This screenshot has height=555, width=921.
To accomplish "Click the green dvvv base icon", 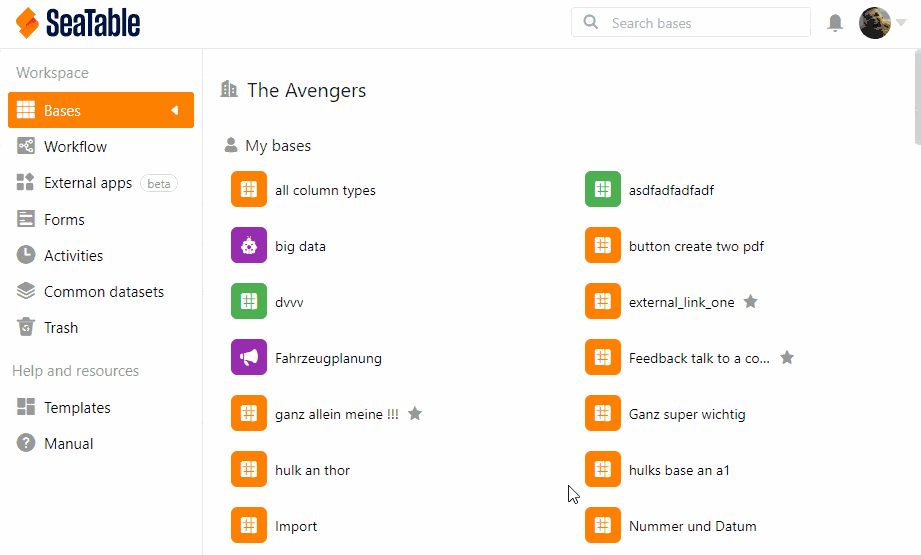I will 248,302.
